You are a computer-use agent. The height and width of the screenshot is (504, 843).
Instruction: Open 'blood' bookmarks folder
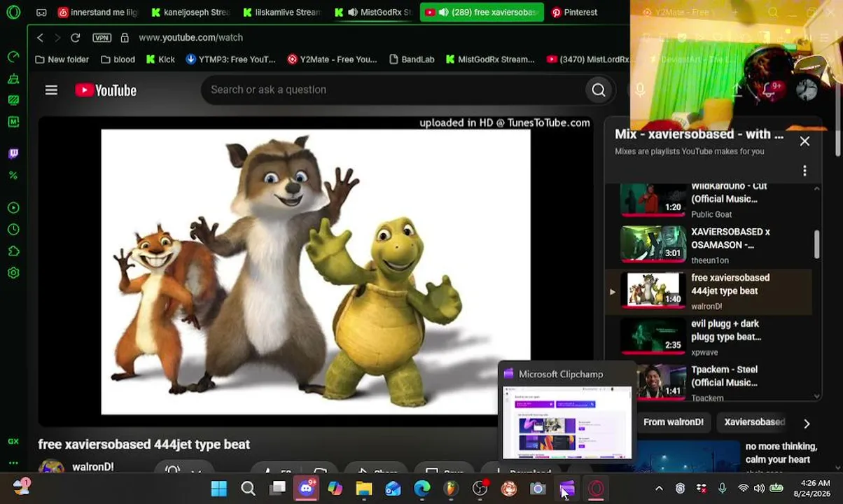[x=118, y=59]
